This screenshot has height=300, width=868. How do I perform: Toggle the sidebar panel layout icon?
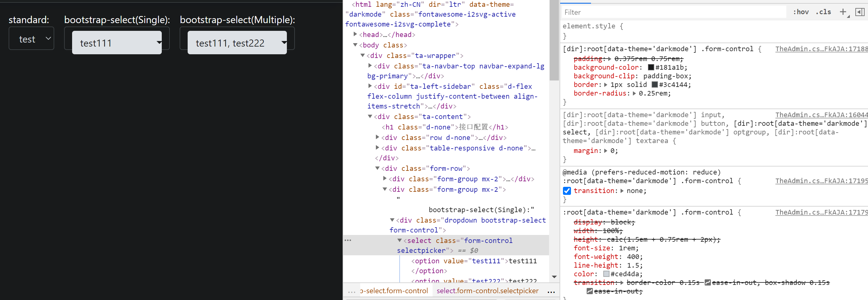coord(860,12)
